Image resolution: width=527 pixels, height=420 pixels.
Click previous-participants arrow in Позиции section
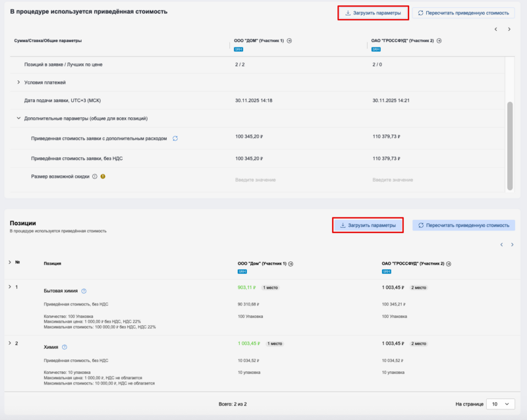[x=501, y=245]
